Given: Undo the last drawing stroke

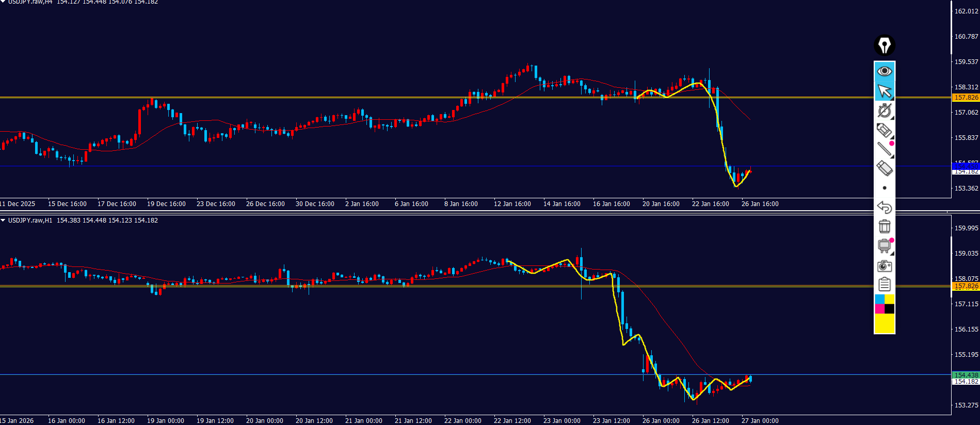Looking at the screenshot, I should [x=884, y=207].
